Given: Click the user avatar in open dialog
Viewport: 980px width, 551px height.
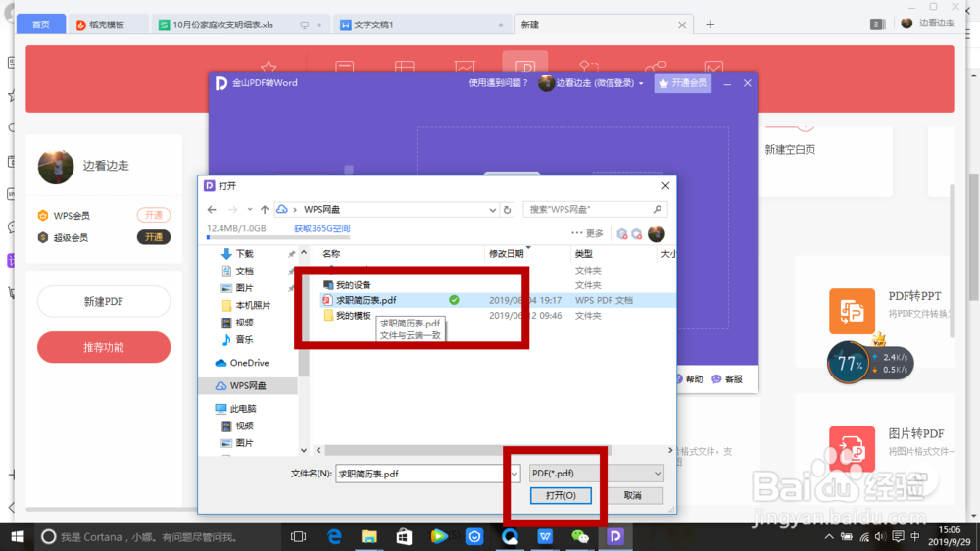Looking at the screenshot, I should pyautogui.click(x=657, y=234).
